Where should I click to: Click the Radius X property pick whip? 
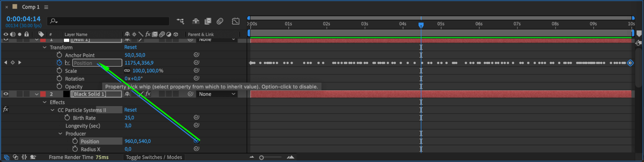pyautogui.click(x=197, y=148)
